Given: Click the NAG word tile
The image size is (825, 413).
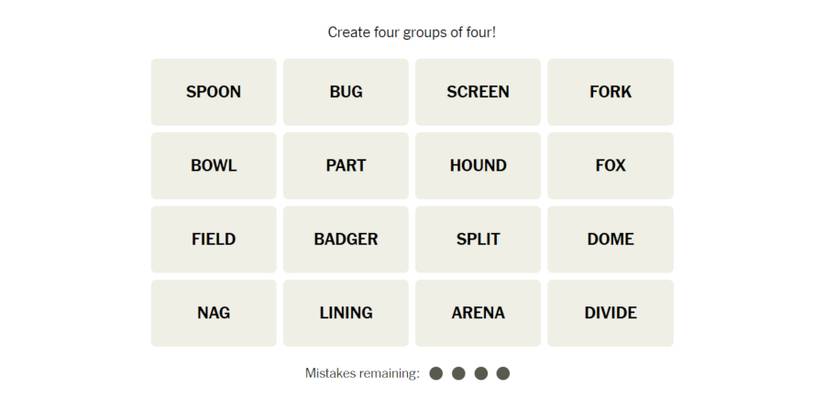Looking at the screenshot, I should point(213,313).
